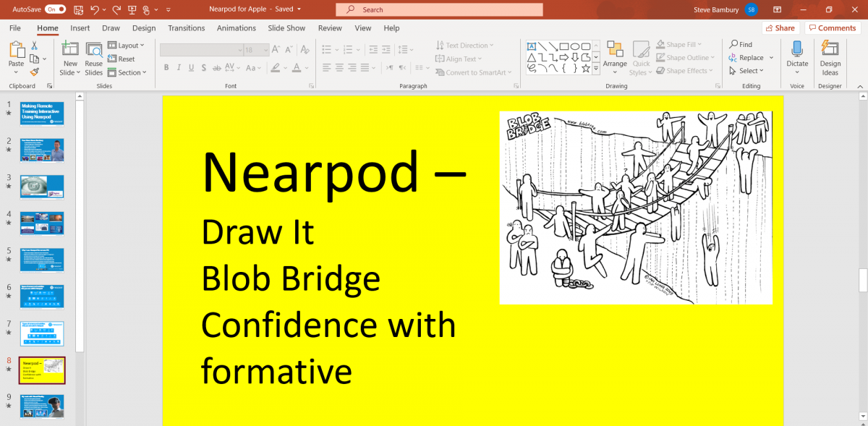Open the Slide Show tab
This screenshot has height=426, width=868.
coord(286,28)
